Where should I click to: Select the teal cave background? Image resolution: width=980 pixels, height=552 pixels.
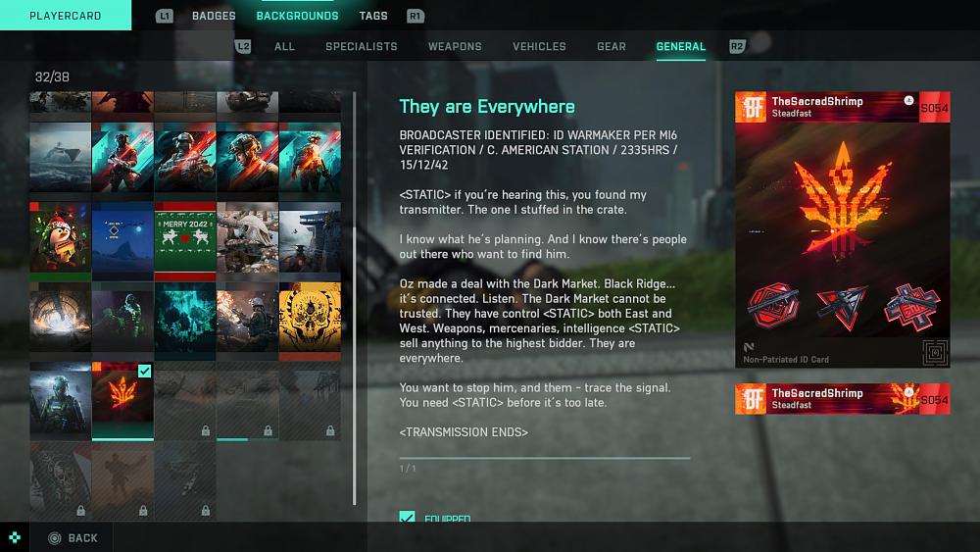click(x=185, y=321)
